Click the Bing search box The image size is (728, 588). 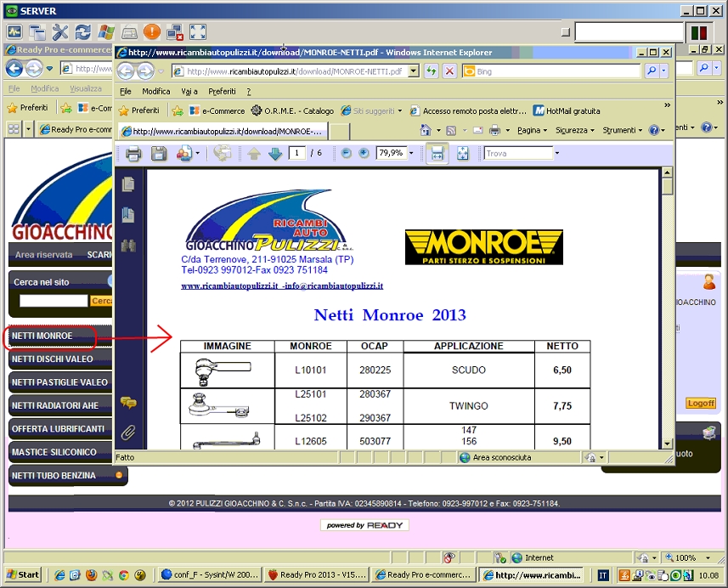[x=551, y=71]
